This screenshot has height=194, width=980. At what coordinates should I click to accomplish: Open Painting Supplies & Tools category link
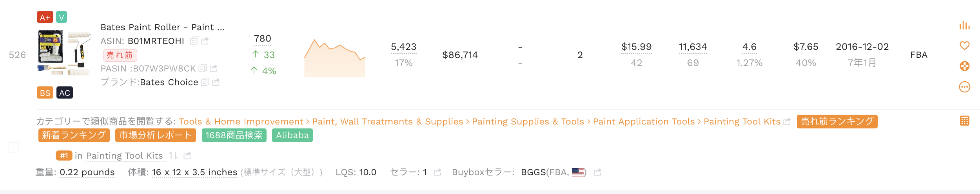(528, 121)
